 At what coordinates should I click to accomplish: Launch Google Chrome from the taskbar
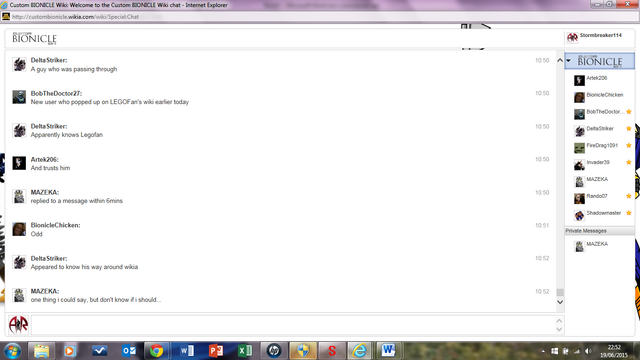click(156, 351)
